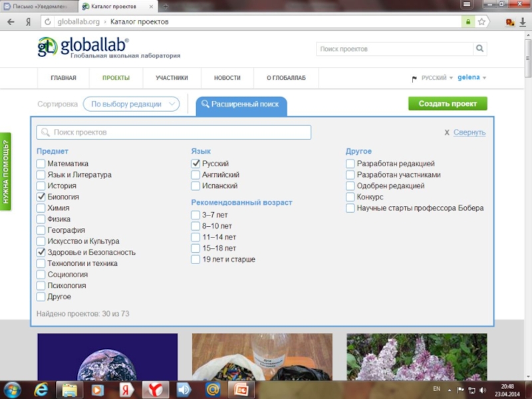
Task: Switch to Yandex Browser taskbar icon
Action: tap(155, 390)
